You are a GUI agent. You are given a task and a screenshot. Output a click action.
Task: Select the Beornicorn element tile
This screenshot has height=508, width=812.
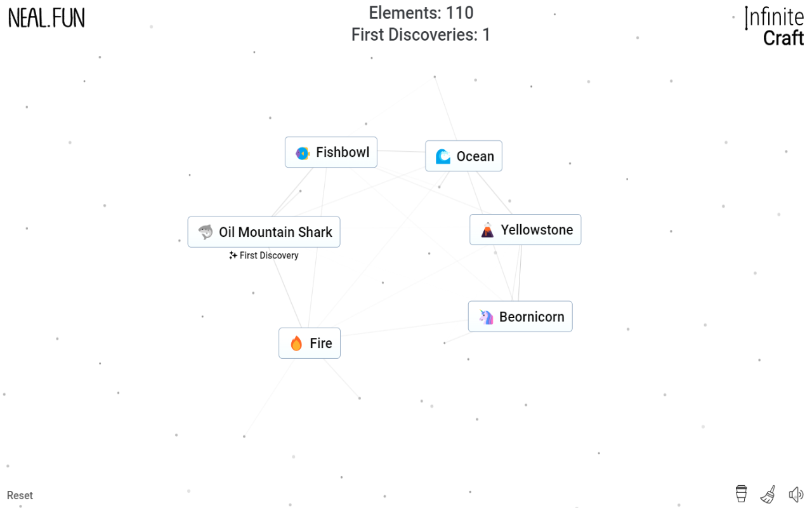coord(520,316)
